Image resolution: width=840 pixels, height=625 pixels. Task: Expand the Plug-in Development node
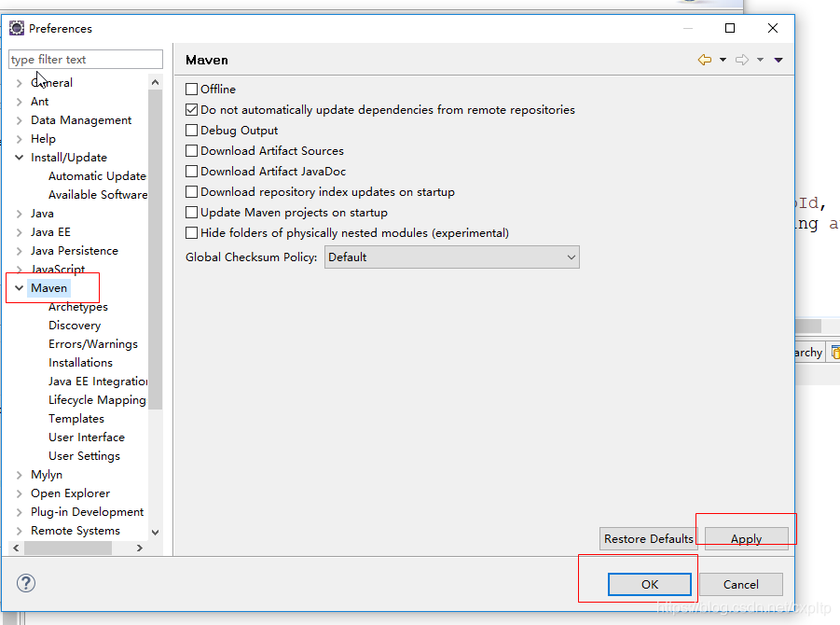pyautogui.click(x=20, y=512)
